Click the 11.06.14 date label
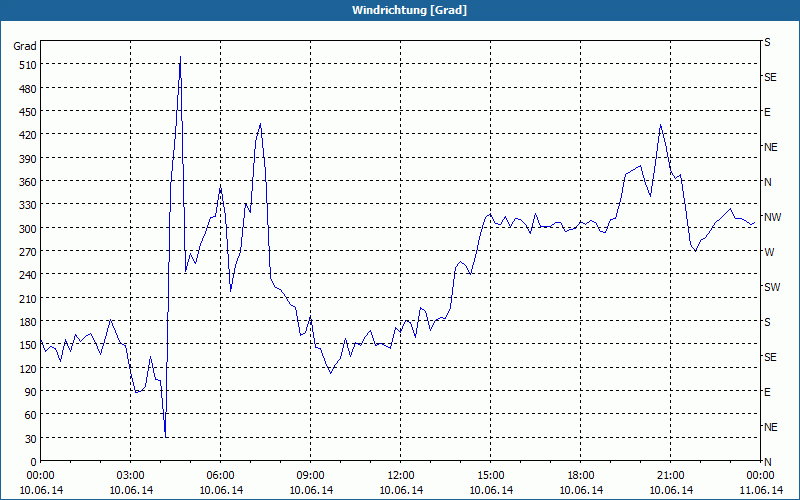The image size is (800, 500). [x=760, y=490]
